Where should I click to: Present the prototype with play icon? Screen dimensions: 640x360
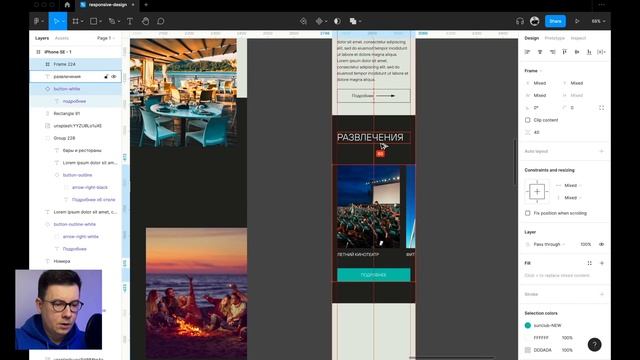tap(577, 21)
